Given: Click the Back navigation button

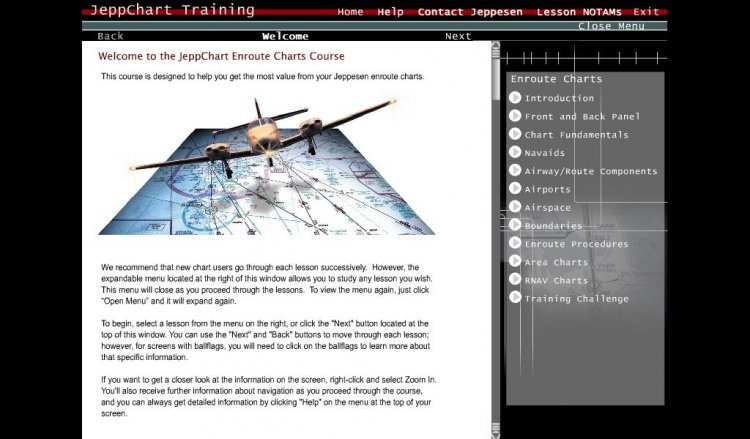Looking at the screenshot, I should point(110,36).
